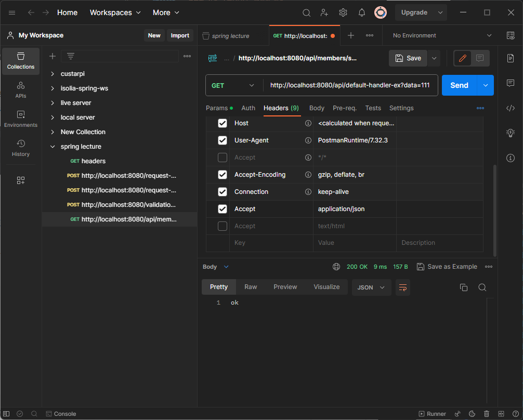Click the request URL input field

pyautogui.click(x=350, y=85)
